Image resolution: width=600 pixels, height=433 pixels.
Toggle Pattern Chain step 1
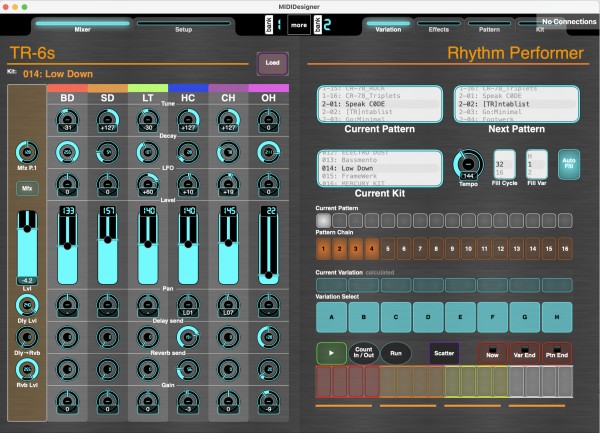tap(323, 249)
